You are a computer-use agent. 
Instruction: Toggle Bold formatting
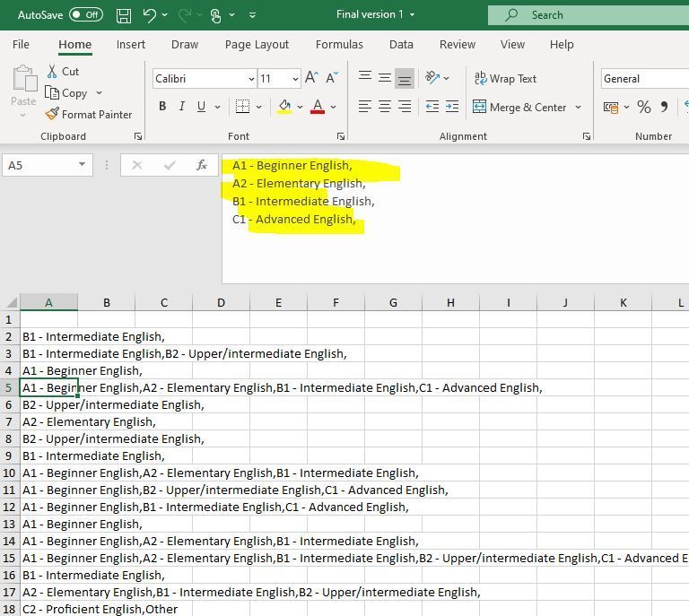pyautogui.click(x=162, y=106)
